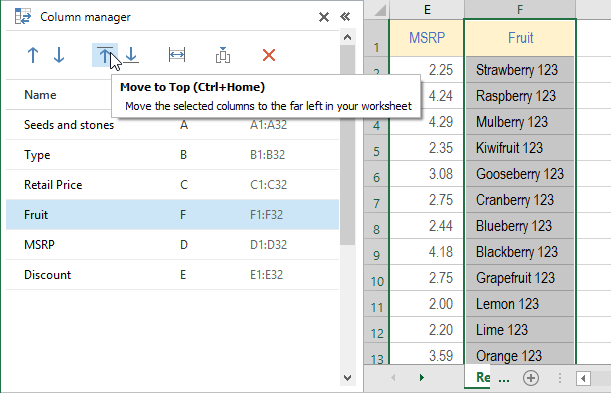Click row header 12
Viewport: 611px width, 393px height.
376,330
